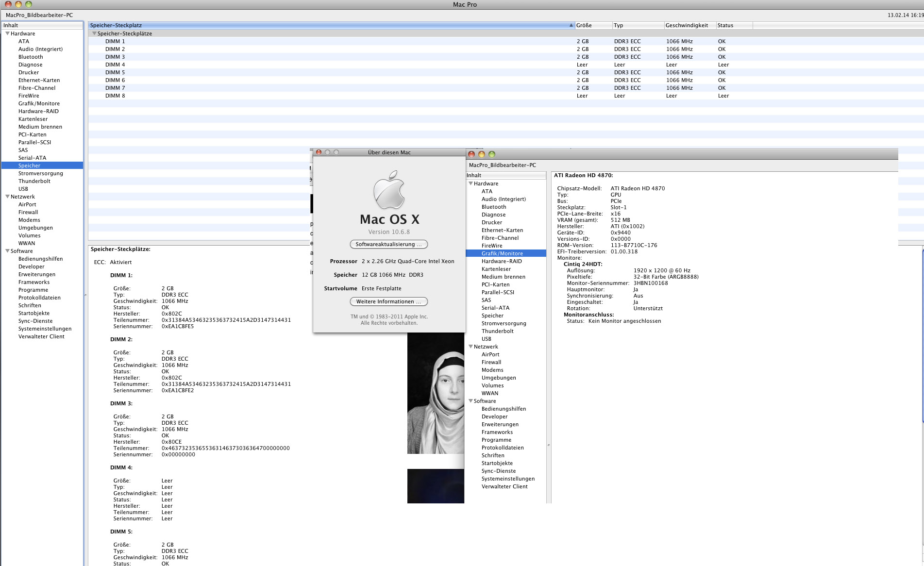Select Bluetooth in the main Mac Pro sidebar
Screen dimensions: 924x566
tap(31, 57)
